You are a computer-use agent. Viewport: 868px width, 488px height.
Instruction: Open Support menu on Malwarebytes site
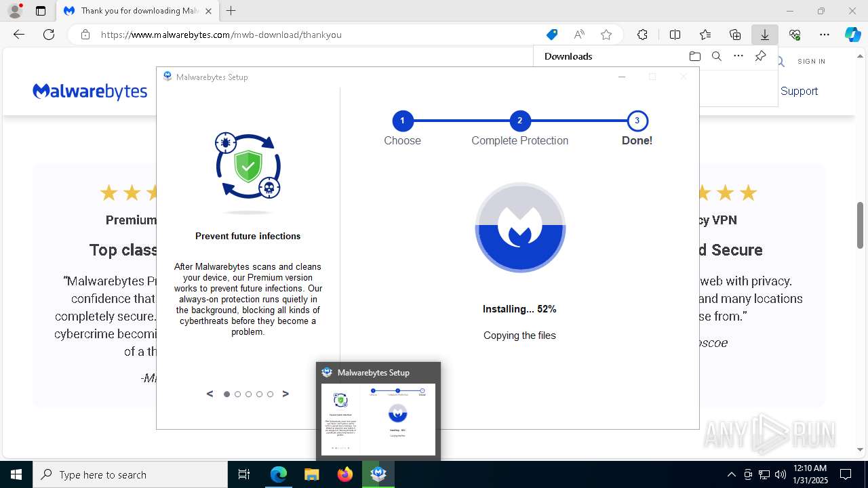[x=799, y=91]
